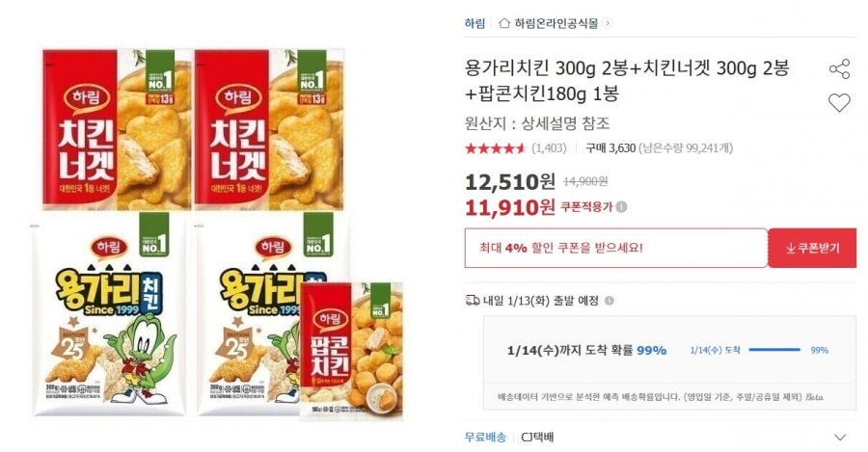Click the share icon beside the product title
The width and height of the screenshot is (868, 452).
pyautogui.click(x=839, y=69)
